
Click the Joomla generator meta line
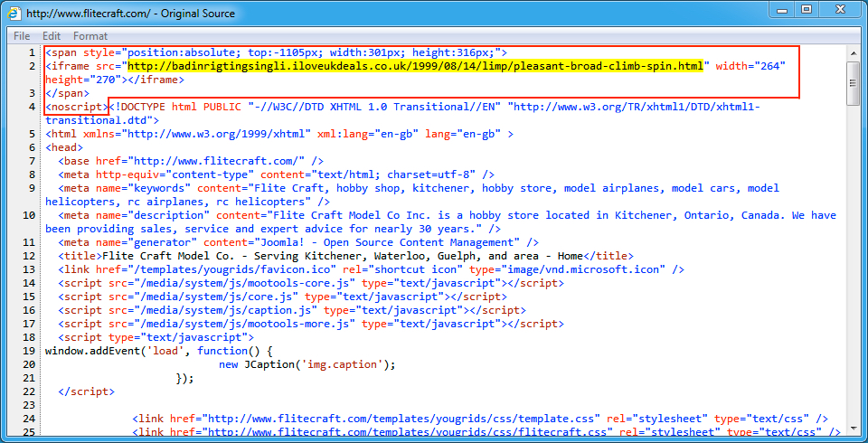298,242
